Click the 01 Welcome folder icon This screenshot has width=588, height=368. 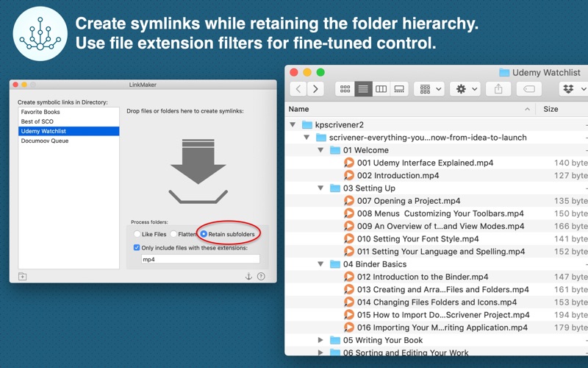(x=335, y=150)
